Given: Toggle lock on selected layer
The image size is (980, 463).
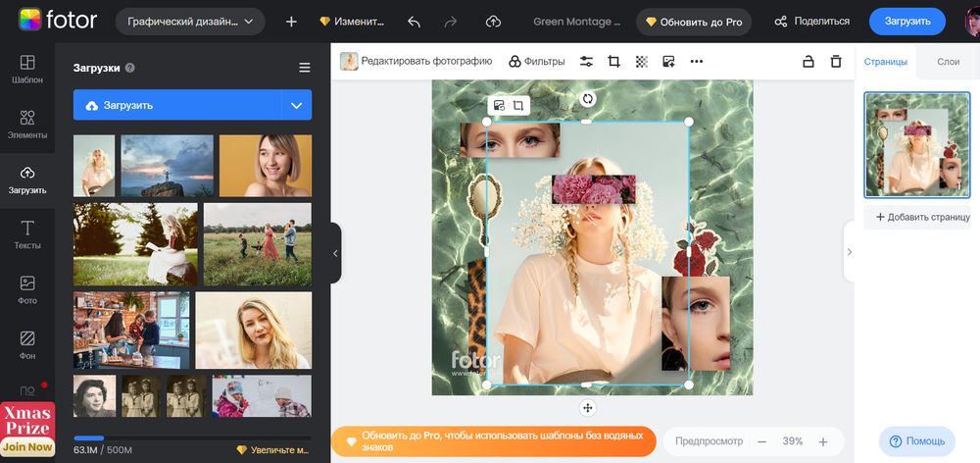Looking at the screenshot, I should (808, 61).
